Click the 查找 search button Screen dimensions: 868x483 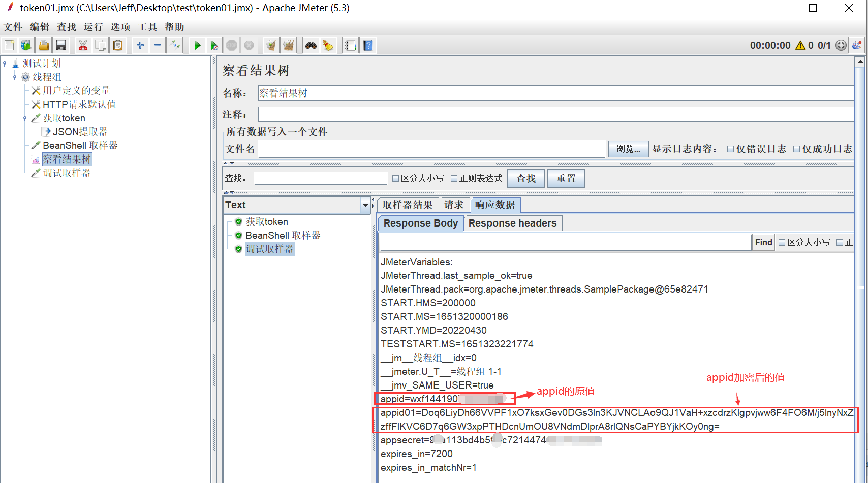(x=526, y=179)
